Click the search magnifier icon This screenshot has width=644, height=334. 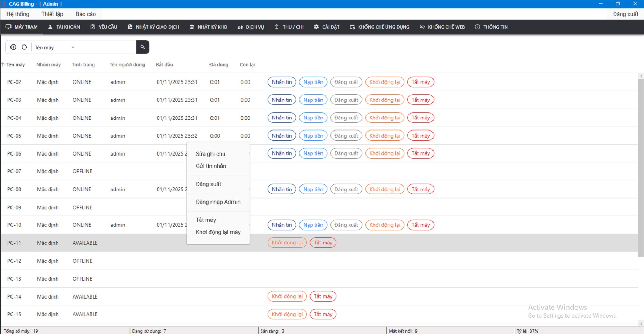(x=142, y=47)
